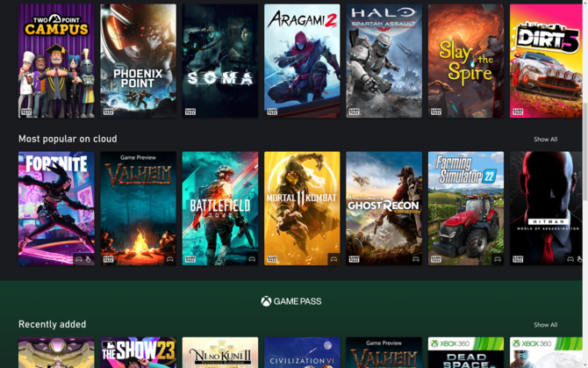Open the Battlefield 2042 cover art
Screen dimensions: 588x368
coord(220,208)
